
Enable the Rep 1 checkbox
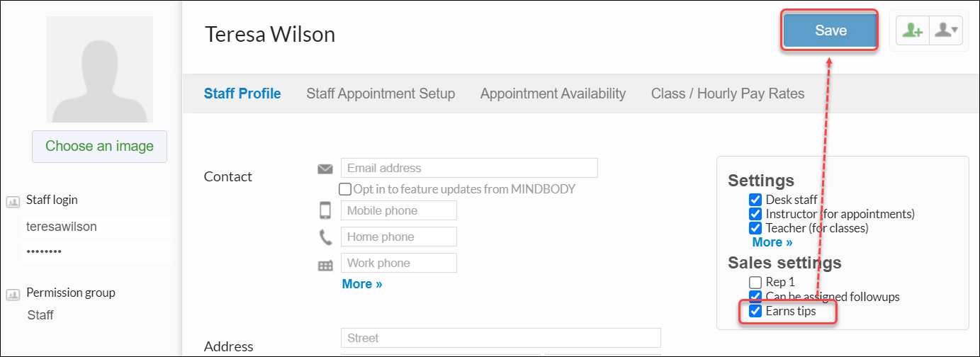pos(755,283)
